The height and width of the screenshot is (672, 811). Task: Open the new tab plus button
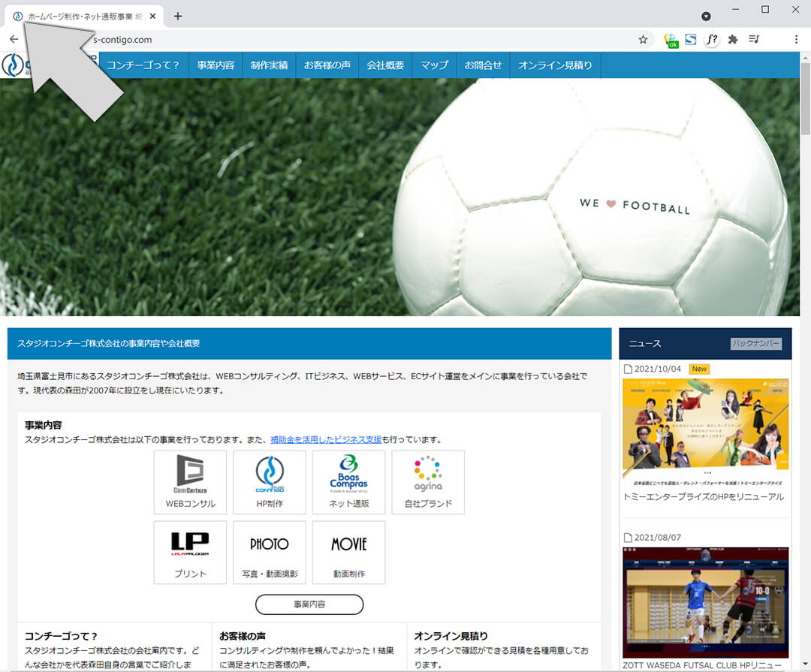click(178, 16)
